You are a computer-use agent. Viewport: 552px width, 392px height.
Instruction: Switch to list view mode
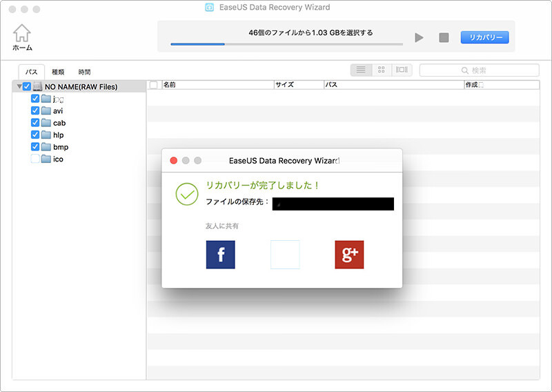[x=361, y=70]
